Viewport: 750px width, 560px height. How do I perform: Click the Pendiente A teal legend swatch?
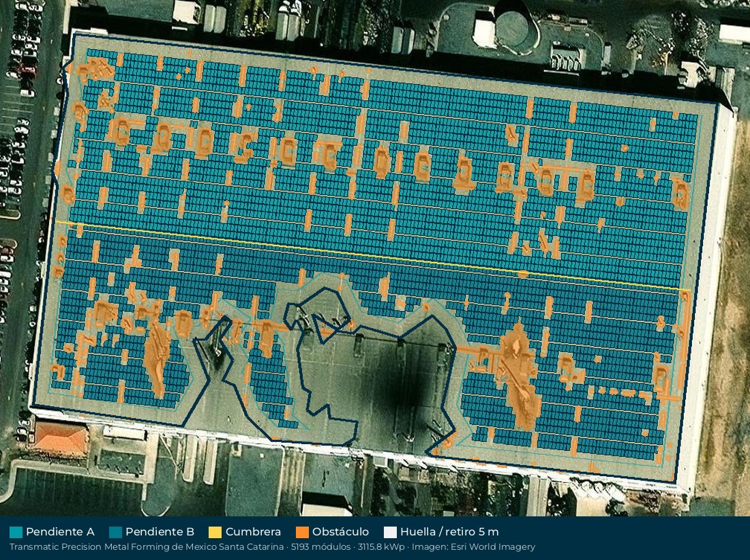16,532
